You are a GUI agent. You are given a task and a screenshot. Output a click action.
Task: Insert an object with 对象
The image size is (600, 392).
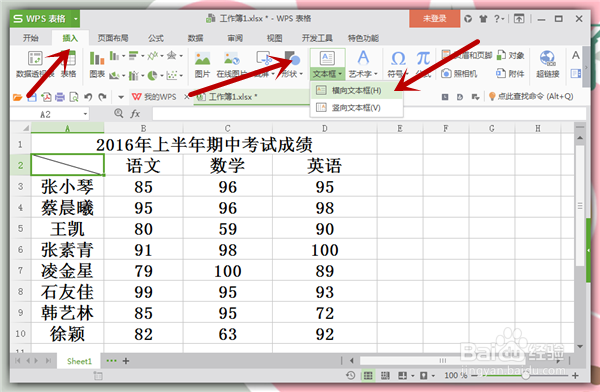[x=510, y=55]
